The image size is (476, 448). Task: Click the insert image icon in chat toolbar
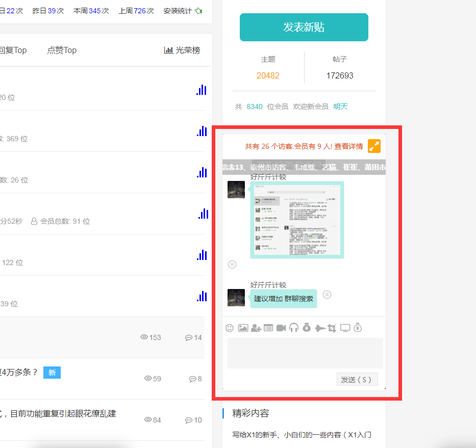pyautogui.click(x=243, y=328)
